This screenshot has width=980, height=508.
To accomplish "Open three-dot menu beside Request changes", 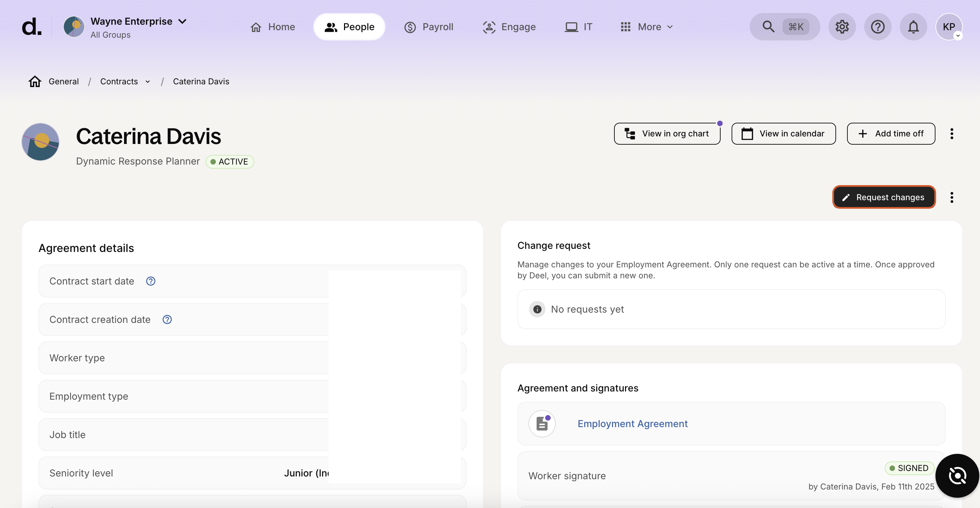I will point(952,197).
